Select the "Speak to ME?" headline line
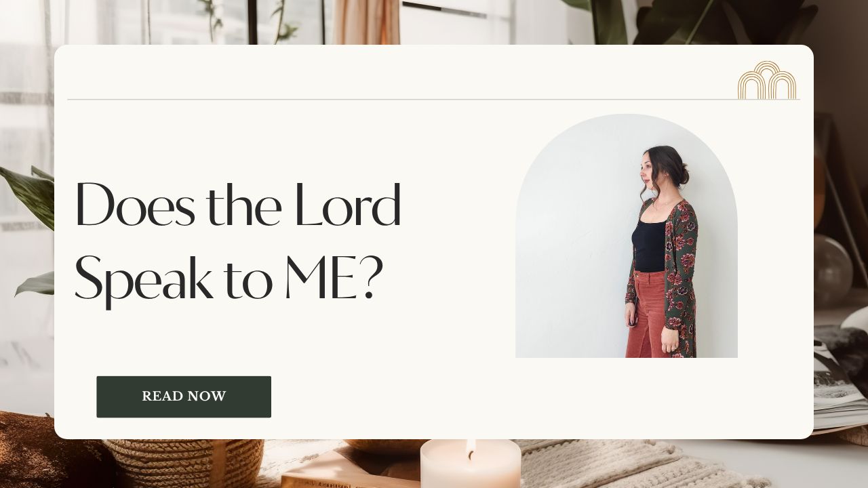This screenshot has width=868, height=488. coord(229,279)
